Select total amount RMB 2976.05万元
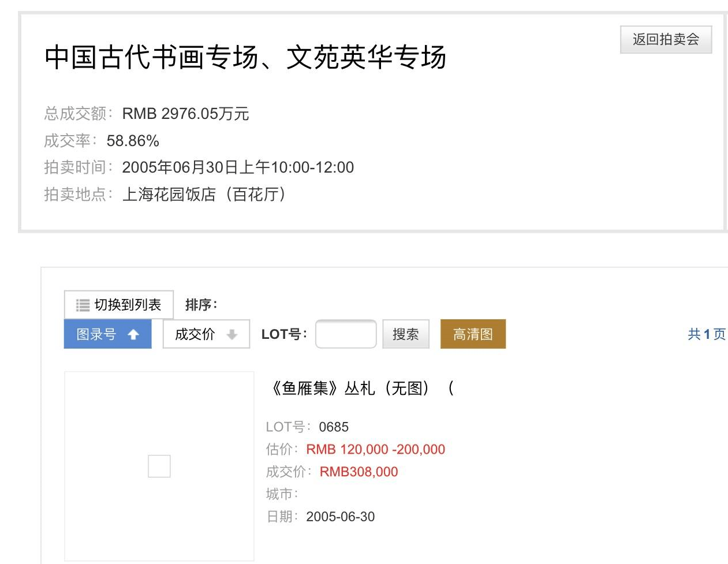Image resolution: width=728 pixels, height=564 pixels. 185,114
